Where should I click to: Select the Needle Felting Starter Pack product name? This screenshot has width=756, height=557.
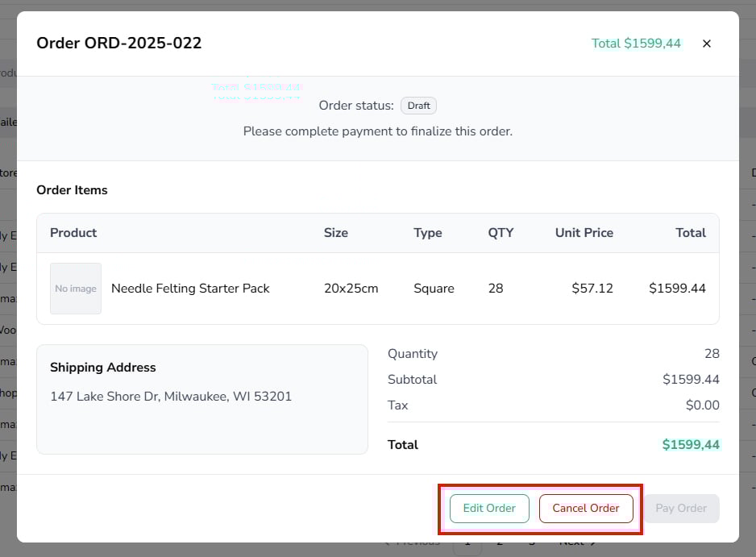click(190, 289)
